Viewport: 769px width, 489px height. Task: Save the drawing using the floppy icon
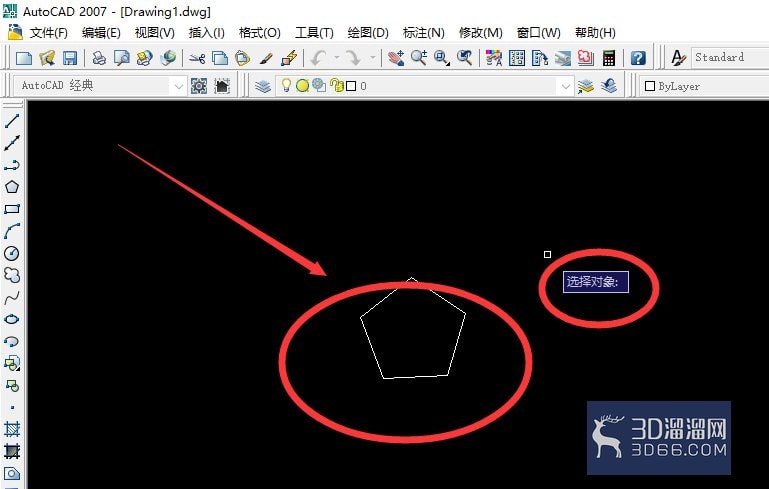(x=70, y=58)
